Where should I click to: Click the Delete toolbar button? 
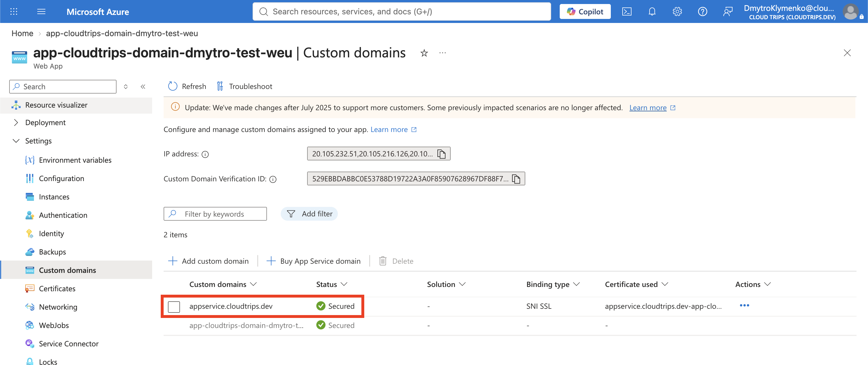coord(396,261)
